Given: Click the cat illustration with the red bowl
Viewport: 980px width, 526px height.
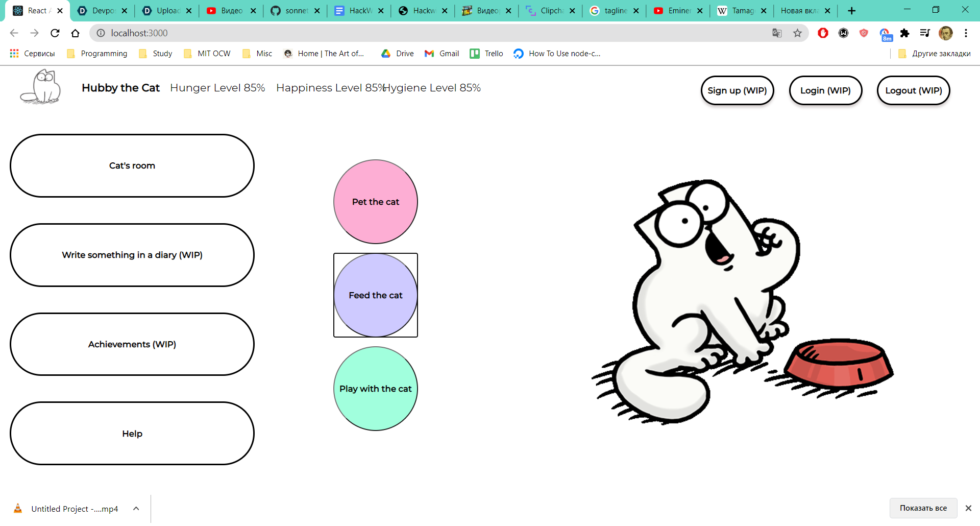Looking at the screenshot, I should (742, 302).
